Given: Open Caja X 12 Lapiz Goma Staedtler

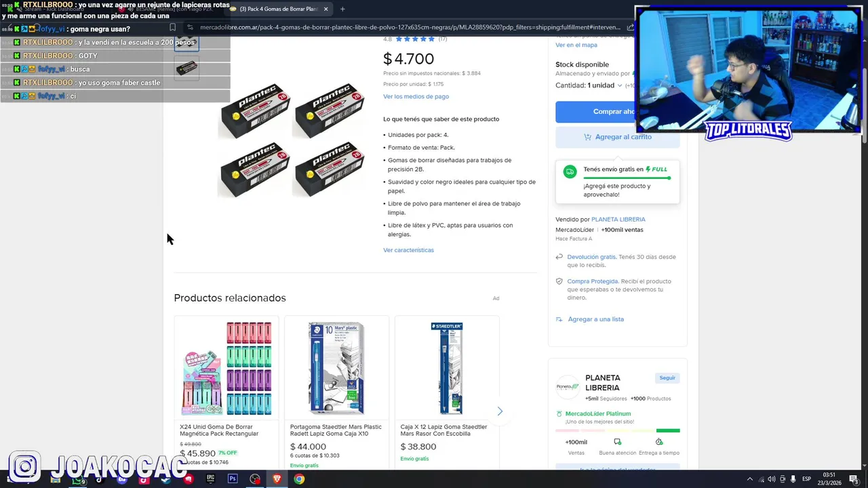Looking at the screenshot, I should tap(443, 430).
